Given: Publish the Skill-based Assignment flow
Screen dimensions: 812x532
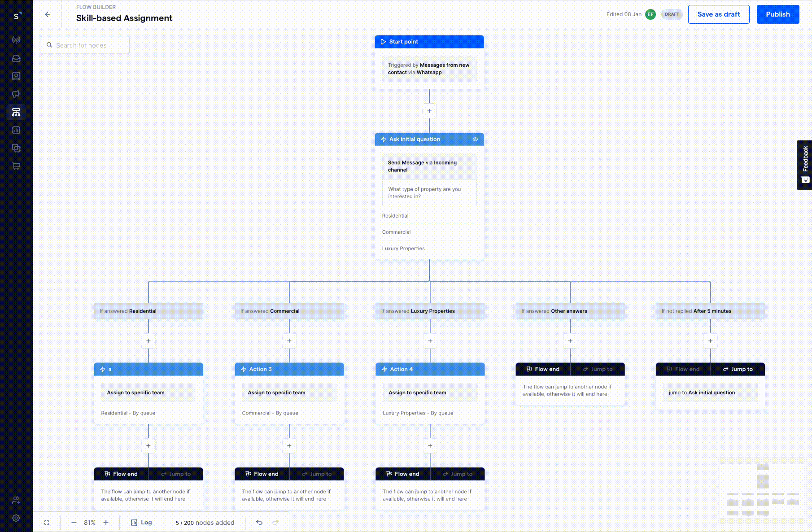Looking at the screenshot, I should pyautogui.click(x=778, y=14).
